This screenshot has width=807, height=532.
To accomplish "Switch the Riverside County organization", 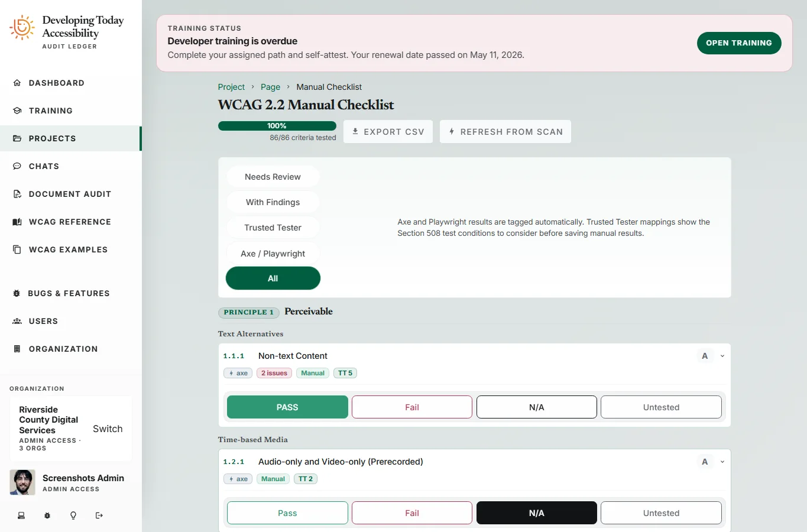I will click(x=108, y=429).
